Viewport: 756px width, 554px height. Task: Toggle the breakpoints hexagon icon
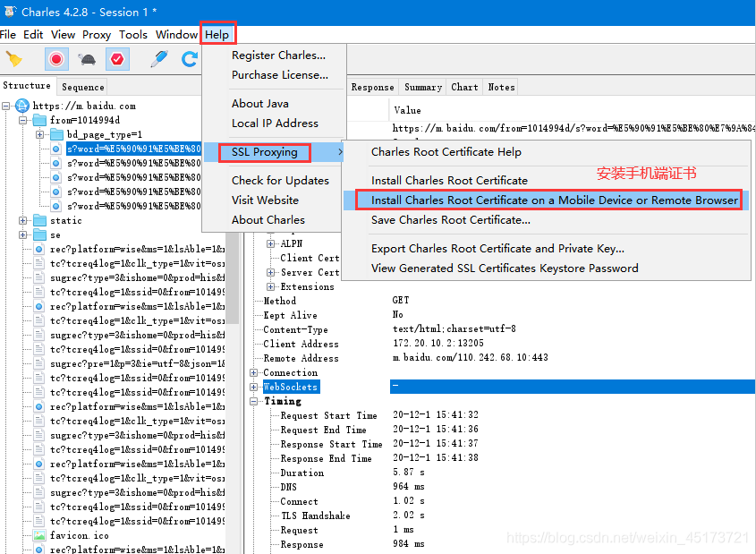click(117, 59)
